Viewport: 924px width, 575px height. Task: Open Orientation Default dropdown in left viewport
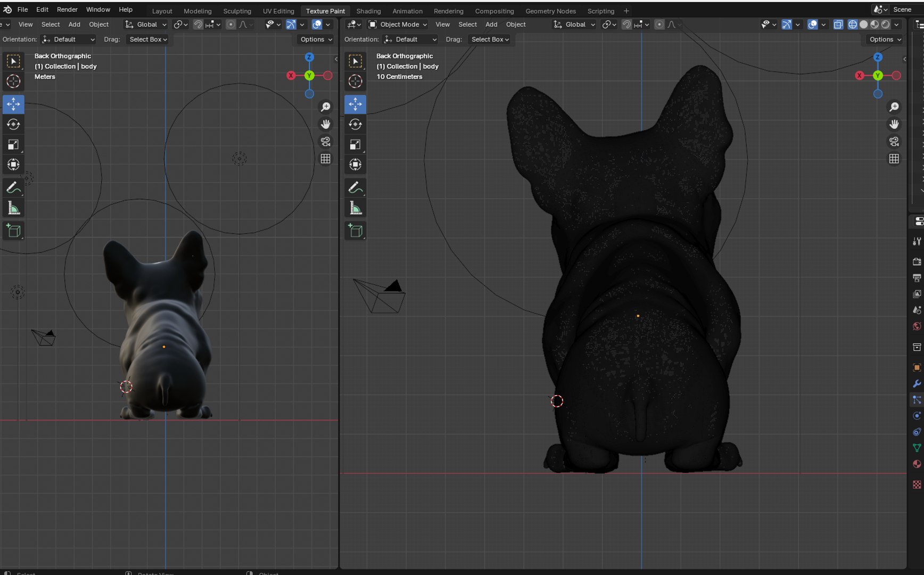(x=68, y=39)
